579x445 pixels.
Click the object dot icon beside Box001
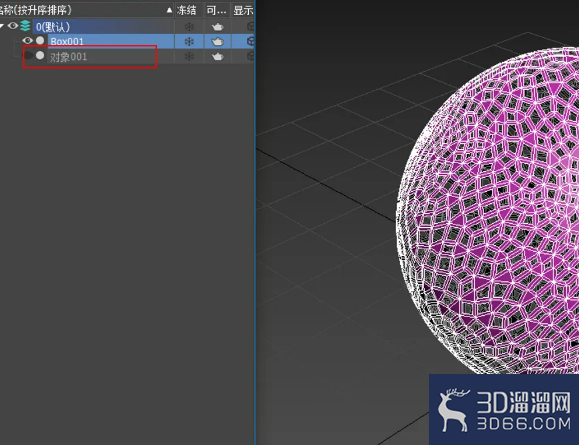[x=40, y=40]
